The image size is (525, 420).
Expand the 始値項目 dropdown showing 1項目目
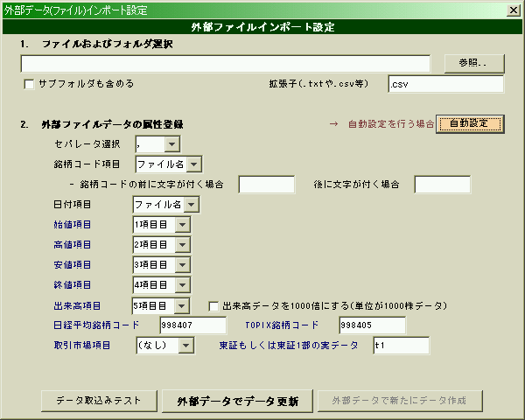182,225
